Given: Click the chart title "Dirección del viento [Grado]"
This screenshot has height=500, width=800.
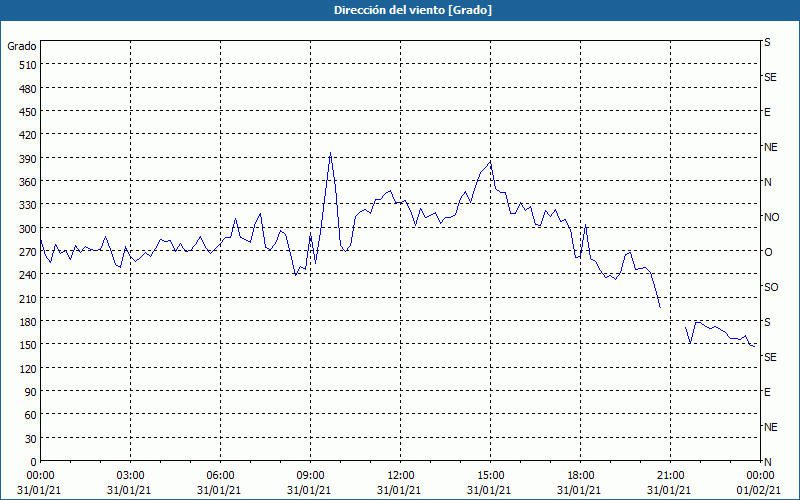Looking at the screenshot, I should coord(413,10).
